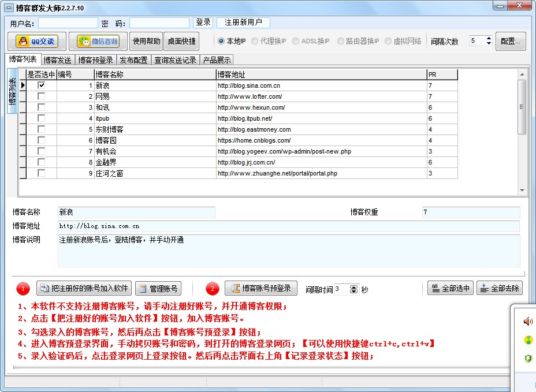
Task: Click the 用户名 input field
Action: click(68, 23)
